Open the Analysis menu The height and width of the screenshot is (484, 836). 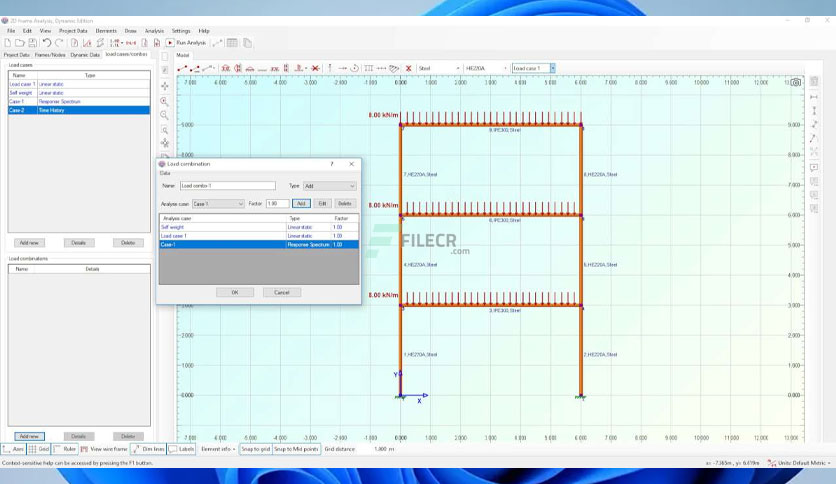(x=154, y=31)
